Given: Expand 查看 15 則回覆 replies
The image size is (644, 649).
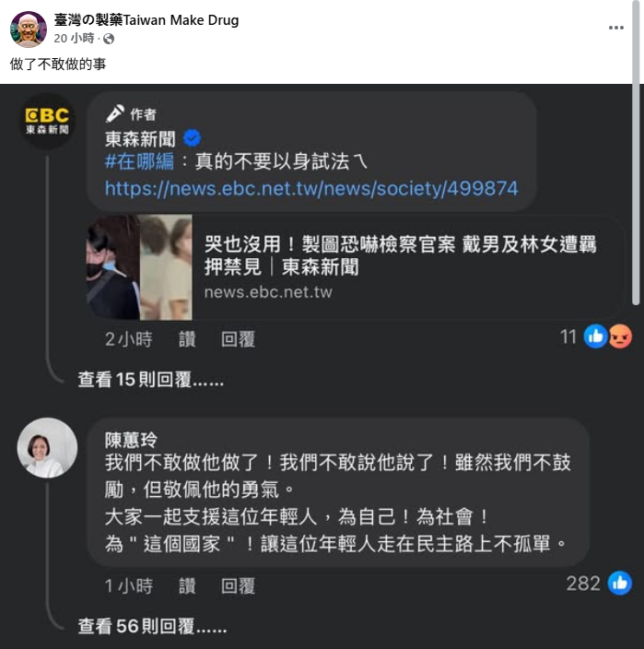Looking at the screenshot, I should tap(150, 379).
